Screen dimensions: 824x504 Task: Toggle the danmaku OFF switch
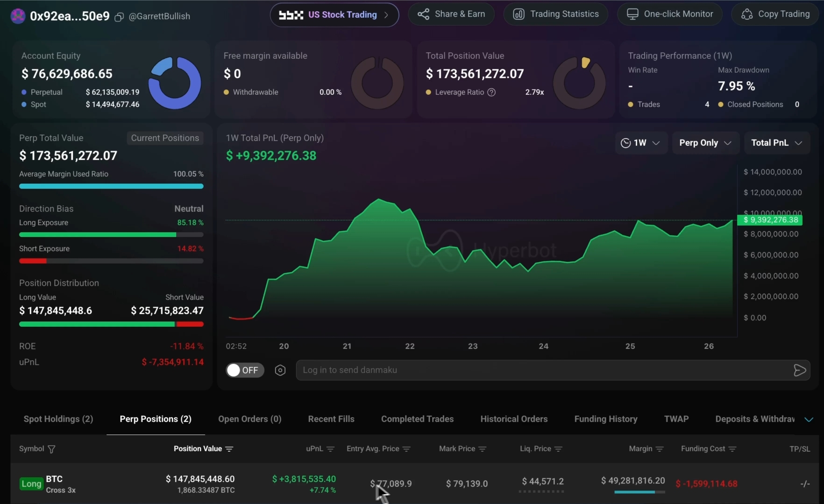click(245, 370)
